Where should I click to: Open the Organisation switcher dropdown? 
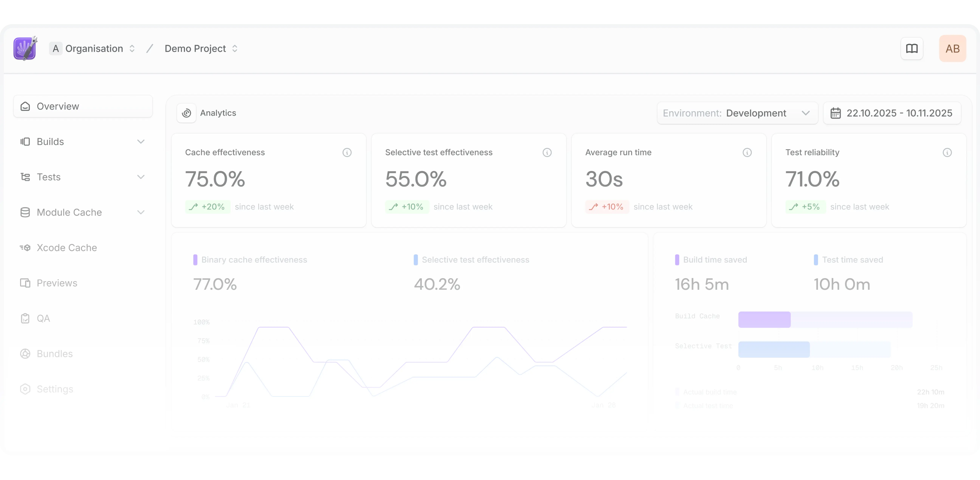pos(94,49)
